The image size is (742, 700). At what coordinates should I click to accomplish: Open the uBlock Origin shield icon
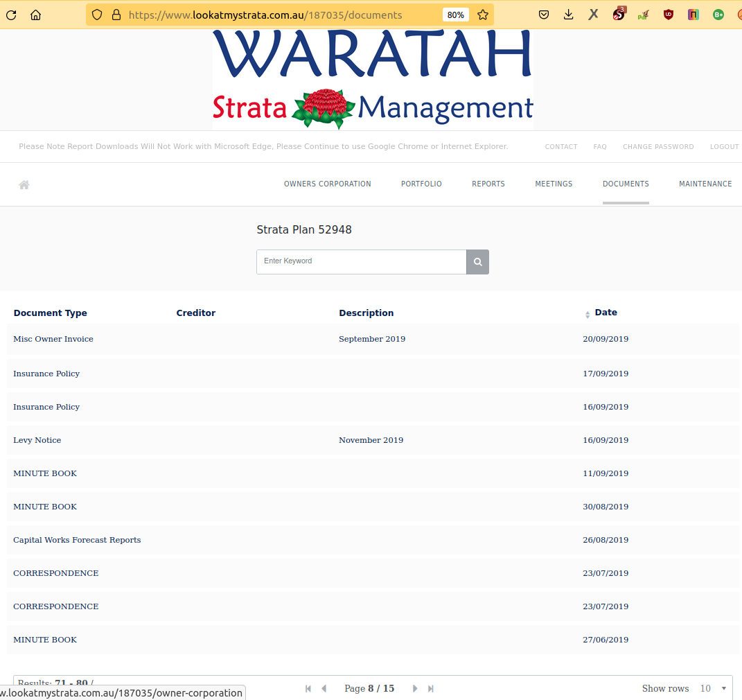coord(668,15)
